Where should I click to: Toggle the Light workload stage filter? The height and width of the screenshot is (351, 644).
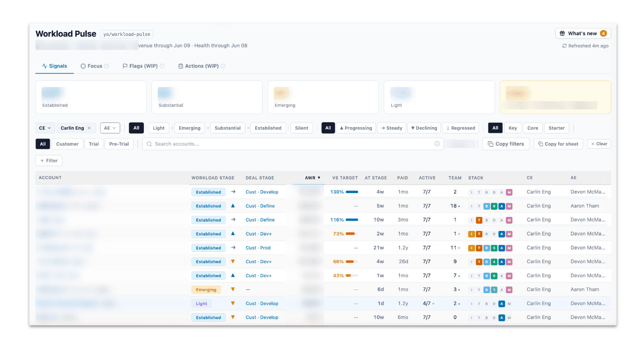[159, 128]
